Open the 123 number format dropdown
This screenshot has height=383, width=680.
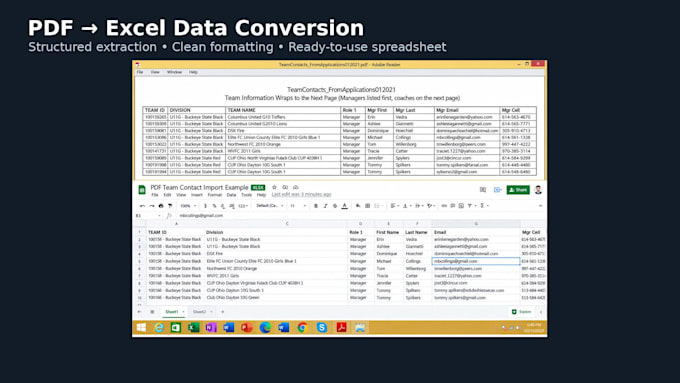point(243,206)
